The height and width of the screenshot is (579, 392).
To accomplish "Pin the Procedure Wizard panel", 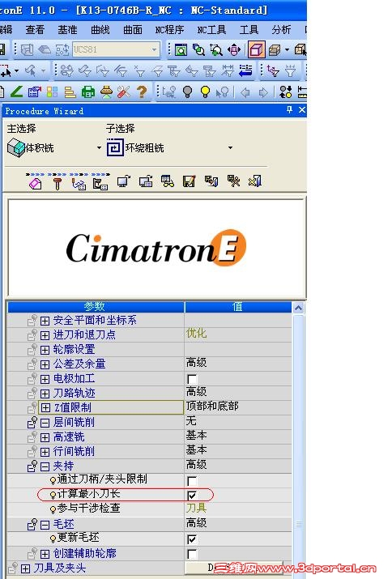I will [x=289, y=109].
